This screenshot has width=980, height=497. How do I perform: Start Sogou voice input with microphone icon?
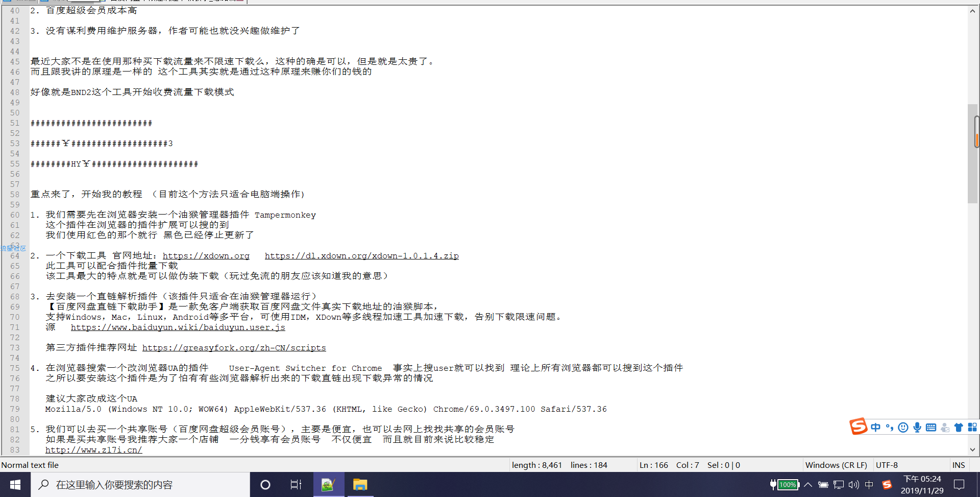point(917,428)
